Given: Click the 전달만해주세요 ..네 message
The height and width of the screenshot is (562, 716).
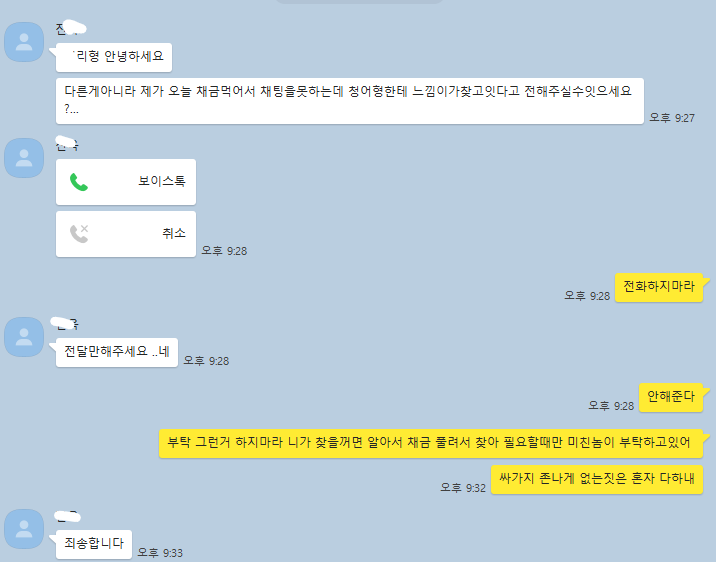Looking at the screenshot, I should [117, 352].
